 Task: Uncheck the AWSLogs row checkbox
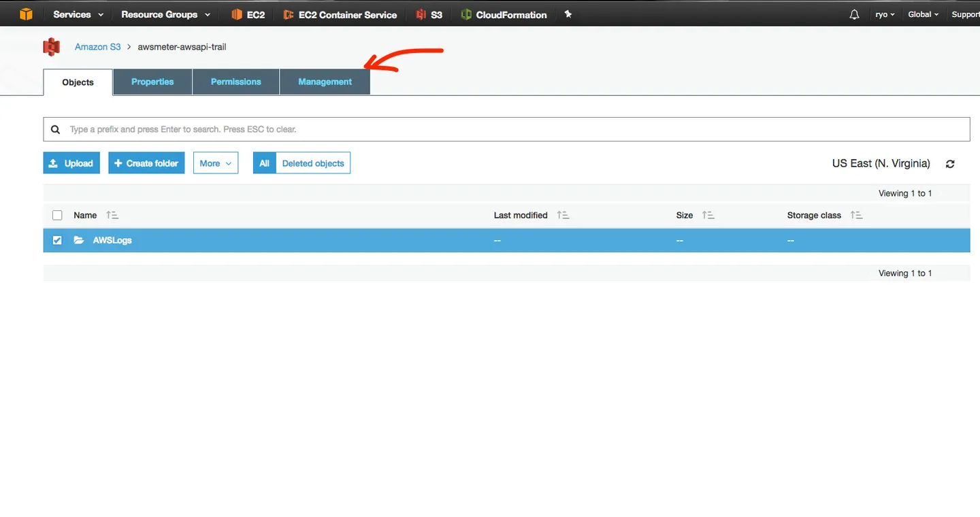tap(57, 240)
